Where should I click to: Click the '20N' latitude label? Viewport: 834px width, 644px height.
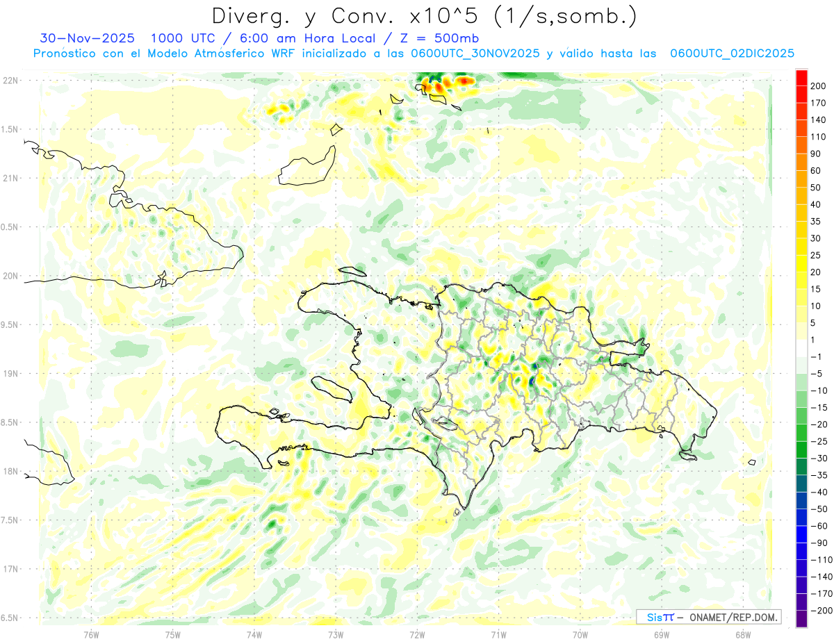point(10,276)
